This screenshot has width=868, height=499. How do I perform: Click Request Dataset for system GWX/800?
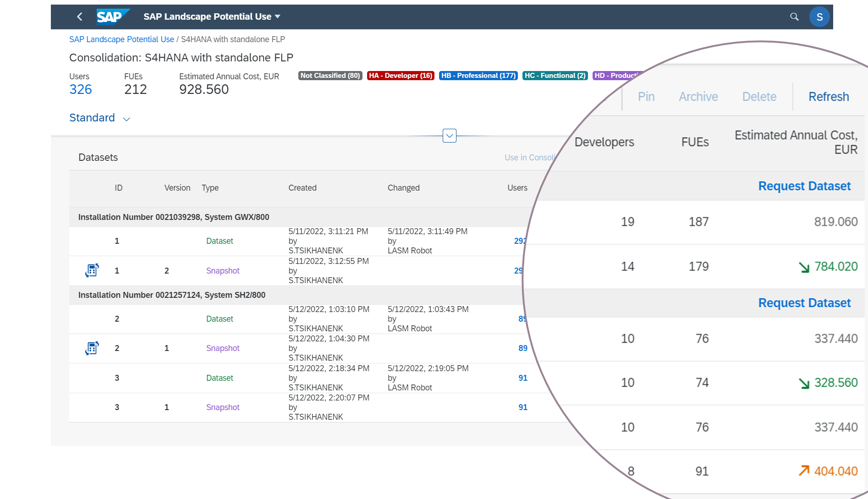coord(804,186)
